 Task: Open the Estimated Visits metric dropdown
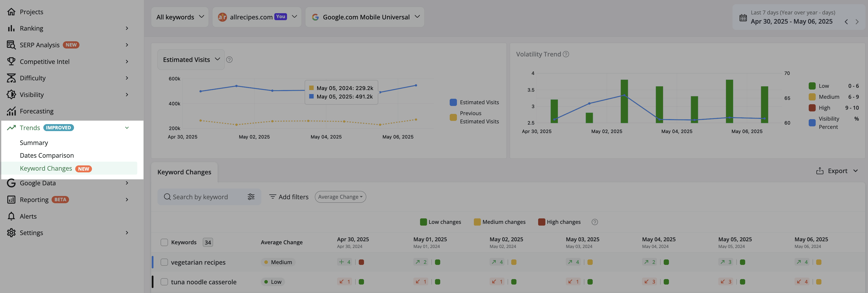[191, 59]
